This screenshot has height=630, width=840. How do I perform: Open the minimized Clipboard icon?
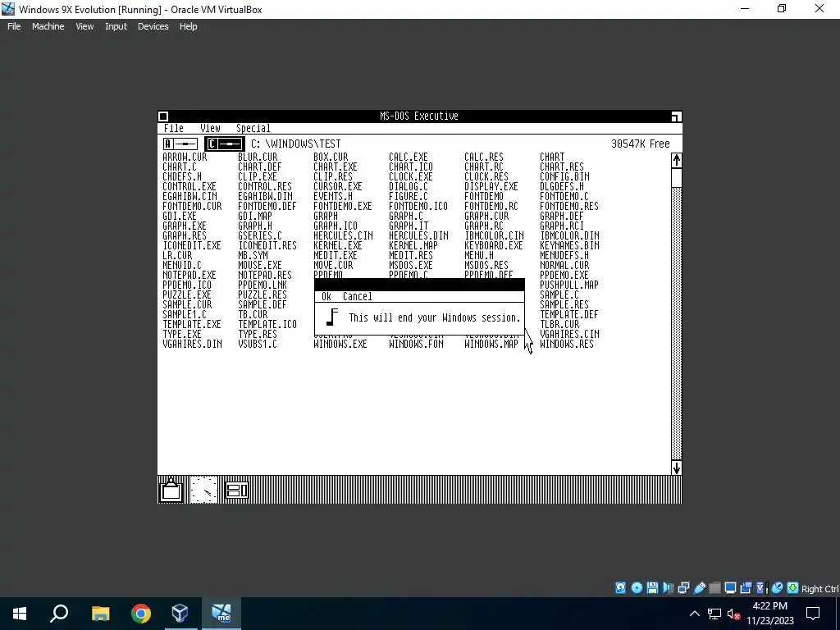tap(171, 490)
